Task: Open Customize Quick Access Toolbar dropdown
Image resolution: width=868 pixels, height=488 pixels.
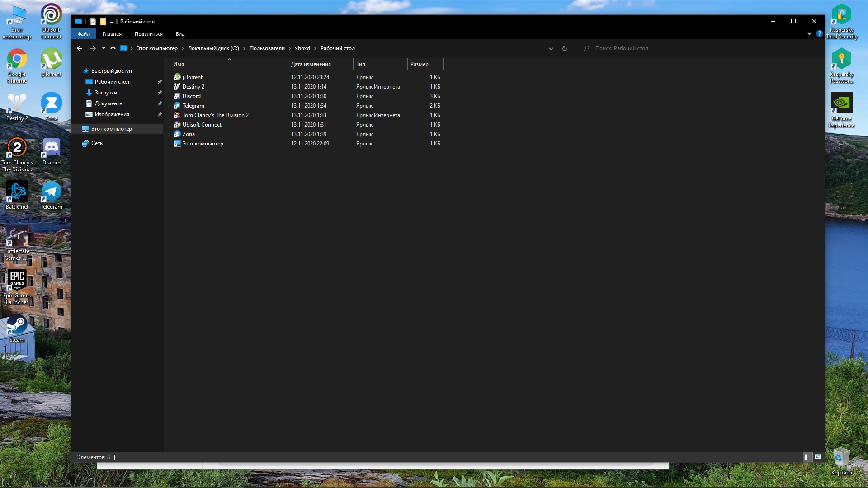Action: tap(111, 22)
